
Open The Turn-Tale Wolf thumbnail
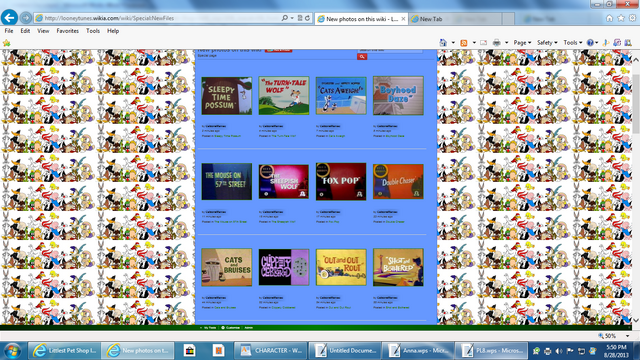pos(284,96)
